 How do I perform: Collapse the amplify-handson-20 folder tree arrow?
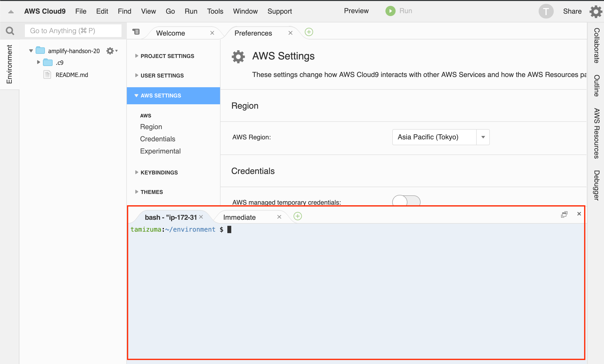(x=31, y=51)
